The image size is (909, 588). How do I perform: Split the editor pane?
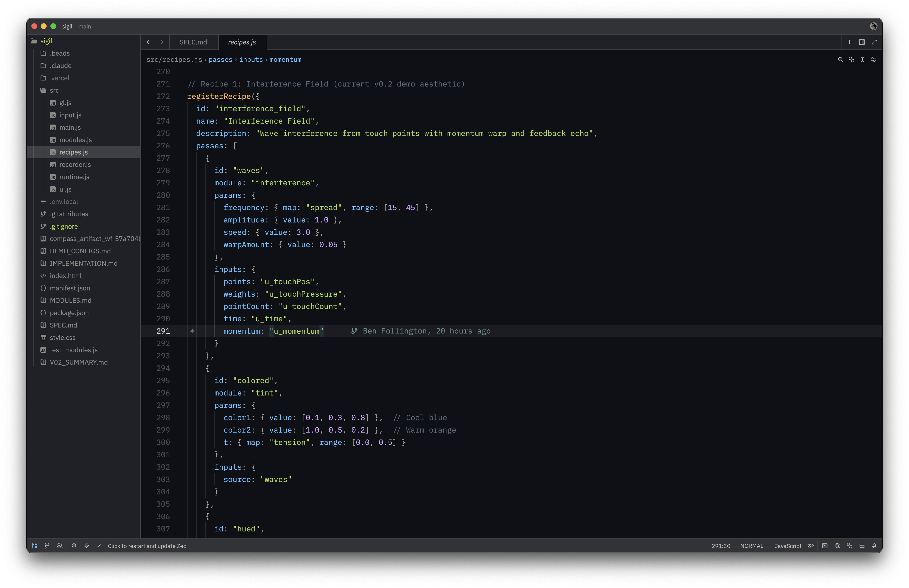pyautogui.click(x=862, y=42)
